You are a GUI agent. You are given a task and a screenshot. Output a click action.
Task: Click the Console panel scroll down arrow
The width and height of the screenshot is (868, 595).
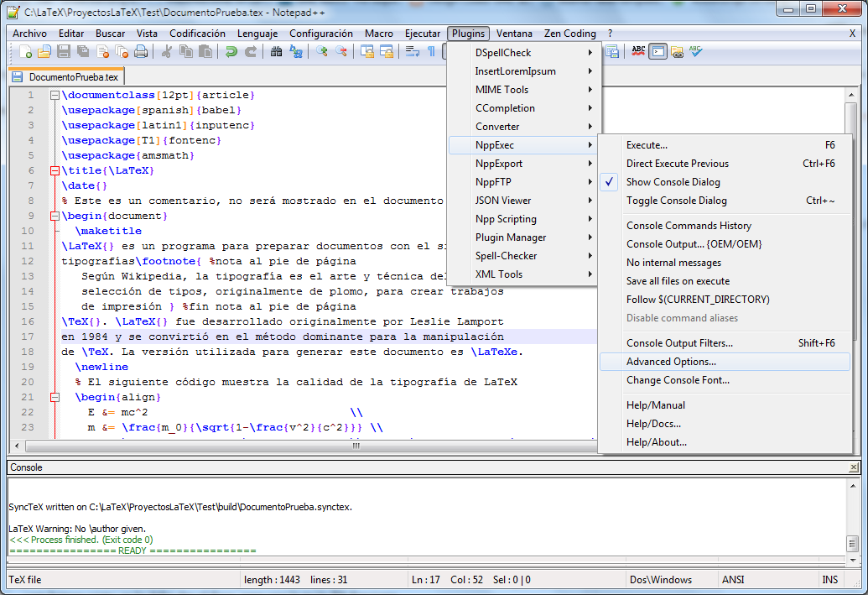tap(853, 560)
